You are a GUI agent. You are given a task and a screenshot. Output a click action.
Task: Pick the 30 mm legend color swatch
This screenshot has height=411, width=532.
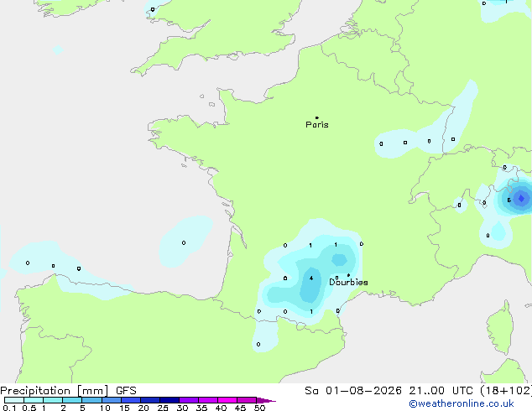tap(189, 400)
